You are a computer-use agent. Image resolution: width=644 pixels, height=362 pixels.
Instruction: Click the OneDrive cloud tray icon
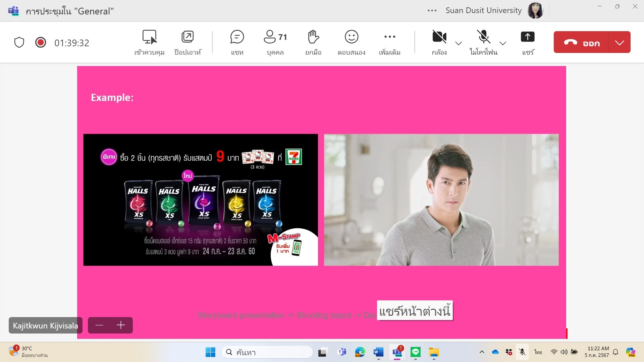coord(495,352)
